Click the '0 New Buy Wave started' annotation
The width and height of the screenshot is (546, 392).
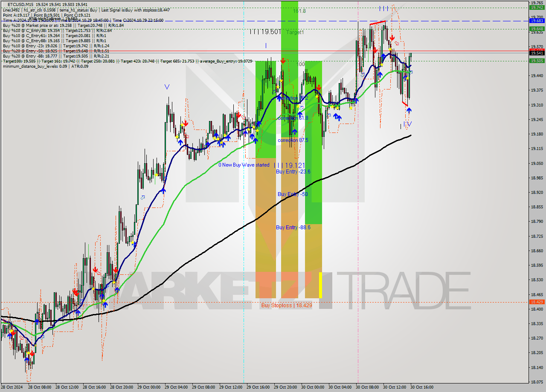click(x=244, y=165)
